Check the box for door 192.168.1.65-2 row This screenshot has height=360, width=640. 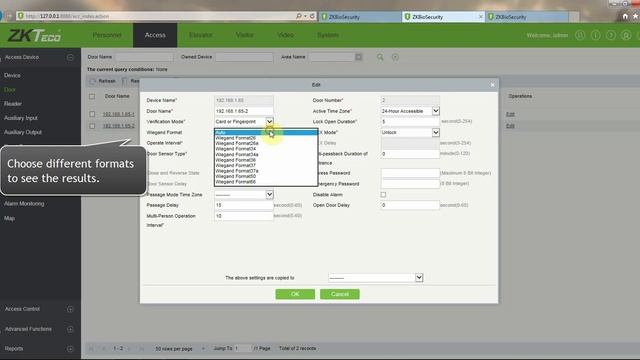coord(92,126)
